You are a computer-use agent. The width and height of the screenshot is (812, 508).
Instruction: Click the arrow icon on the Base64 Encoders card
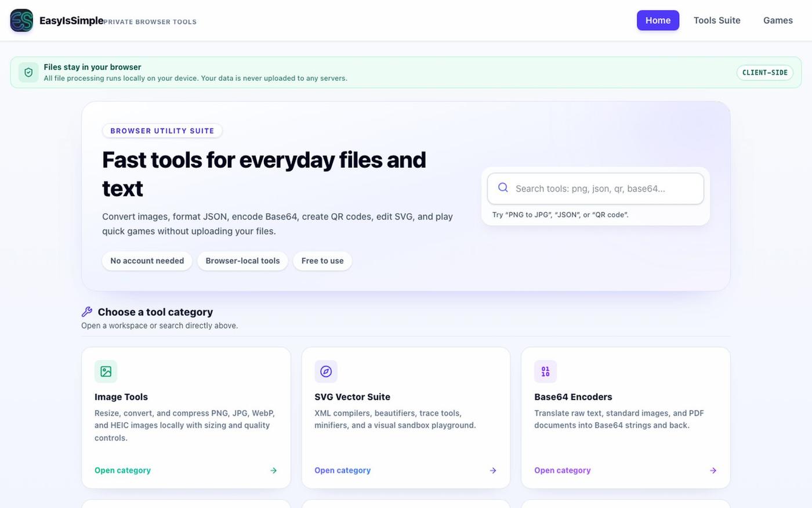pyautogui.click(x=713, y=471)
